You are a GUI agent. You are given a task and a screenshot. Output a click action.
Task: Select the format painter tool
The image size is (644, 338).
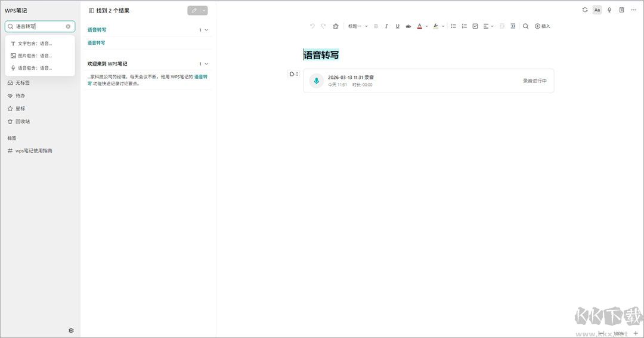[336, 26]
